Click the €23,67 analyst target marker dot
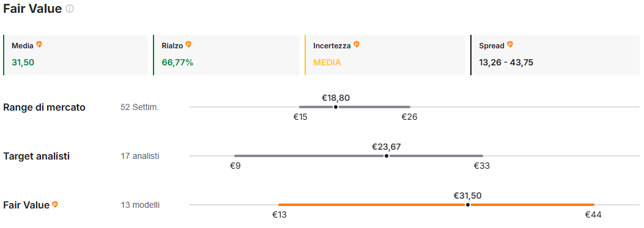The height and width of the screenshot is (228, 644). click(386, 156)
